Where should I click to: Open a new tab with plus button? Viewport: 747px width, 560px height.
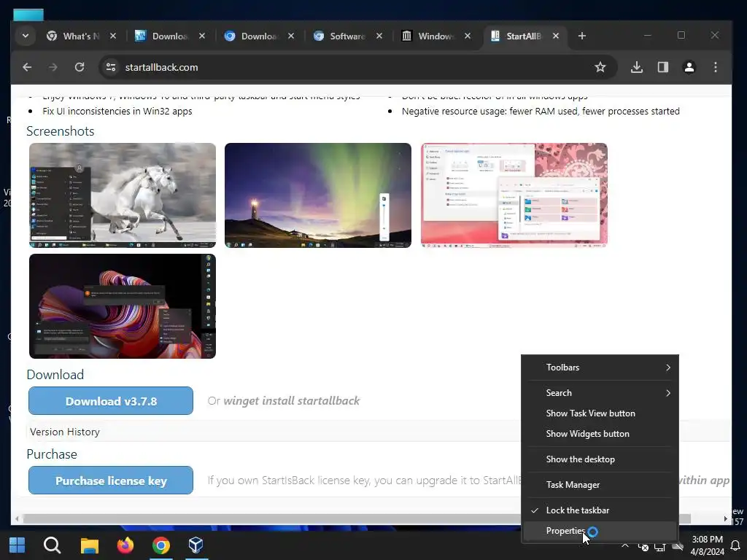581,36
